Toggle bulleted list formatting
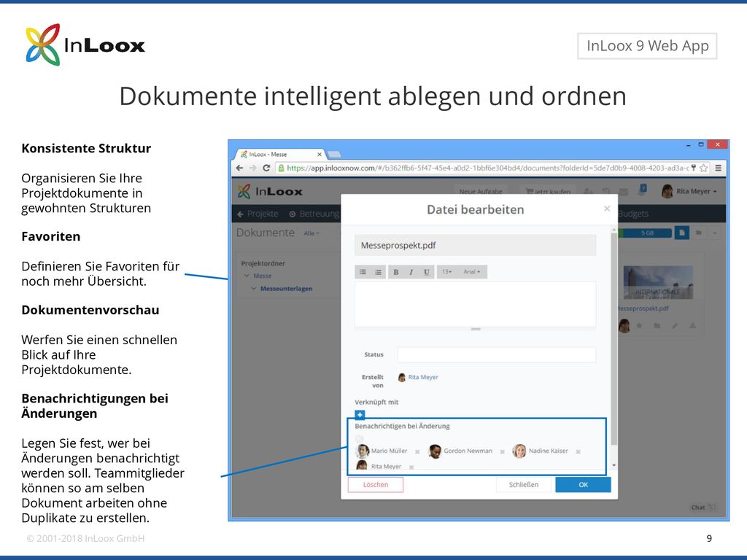The width and height of the screenshot is (747, 560). (x=363, y=272)
